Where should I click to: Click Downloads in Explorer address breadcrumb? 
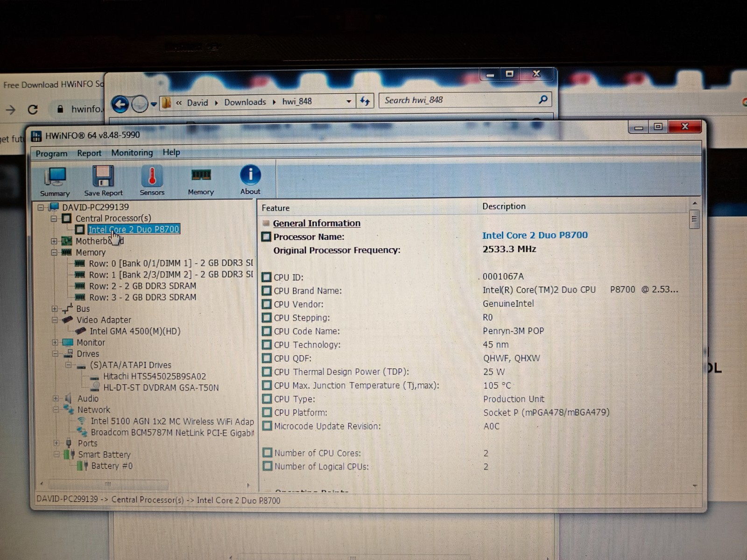pos(245,102)
